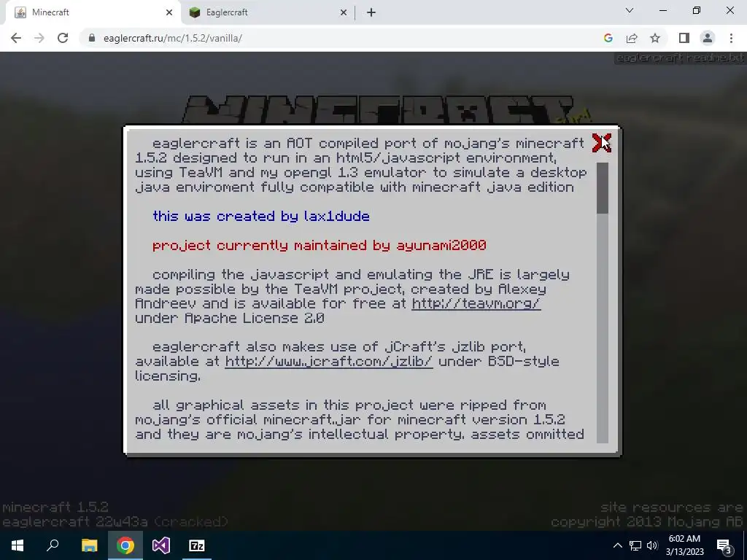Image resolution: width=747 pixels, height=560 pixels.
Task: Close the Minecraft browser tab
Action: click(169, 12)
